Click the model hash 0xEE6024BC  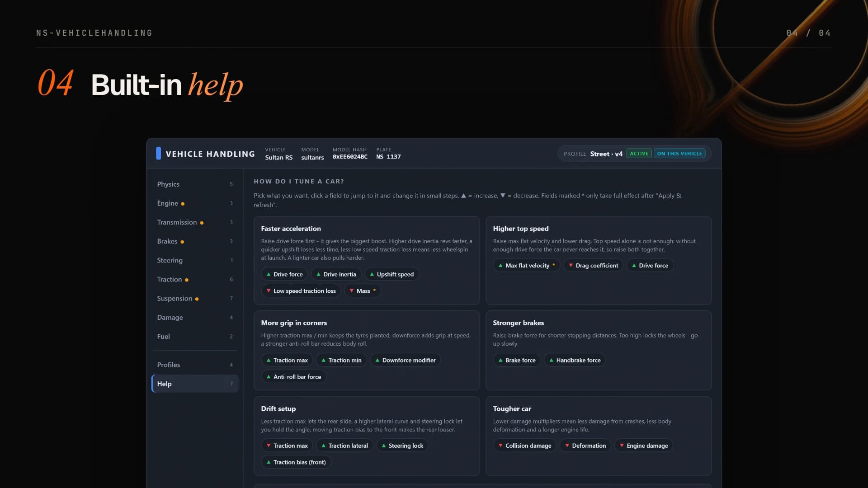tap(350, 157)
